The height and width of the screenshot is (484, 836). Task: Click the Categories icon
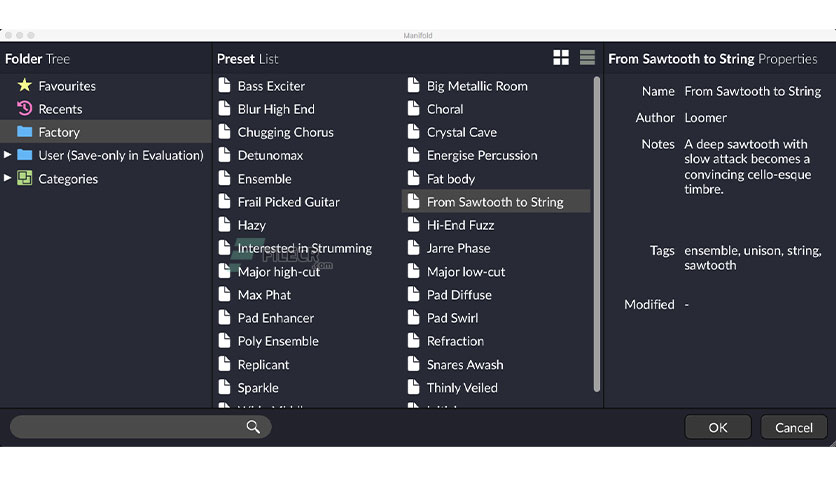coord(25,178)
